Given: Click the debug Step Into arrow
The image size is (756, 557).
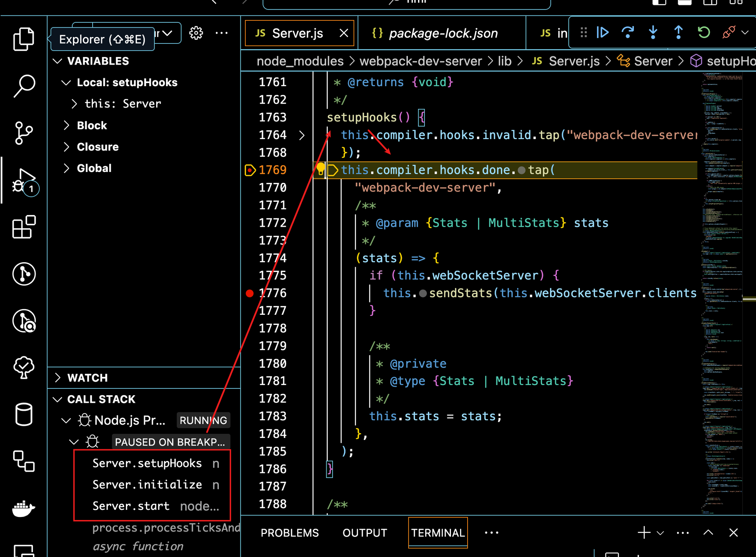Looking at the screenshot, I should [653, 32].
